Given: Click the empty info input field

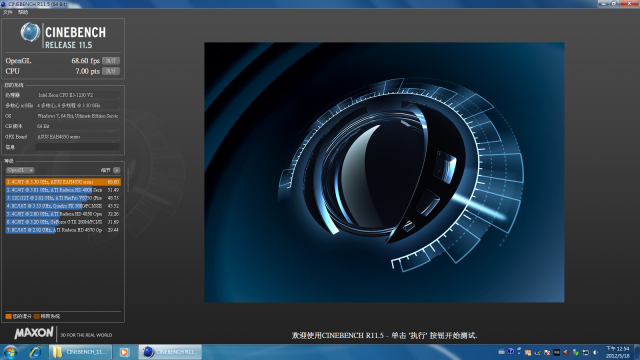Looking at the screenshot, I should pyautogui.click(x=78, y=147).
